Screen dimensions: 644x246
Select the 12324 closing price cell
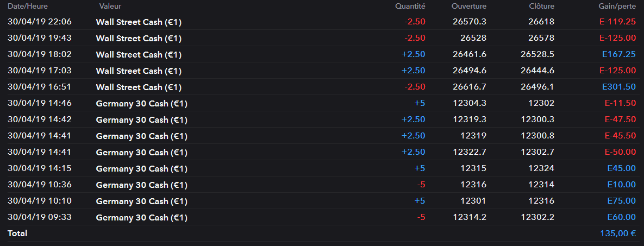(x=541, y=168)
